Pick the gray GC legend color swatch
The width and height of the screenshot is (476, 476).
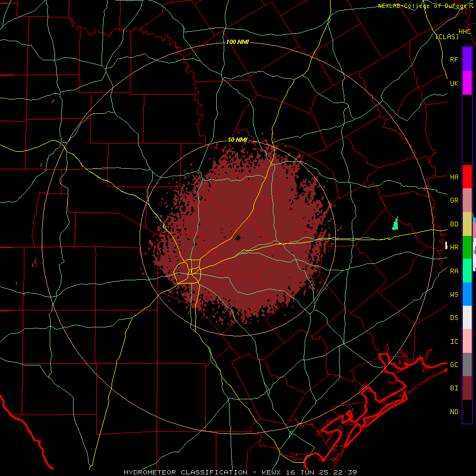pos(467,364)
